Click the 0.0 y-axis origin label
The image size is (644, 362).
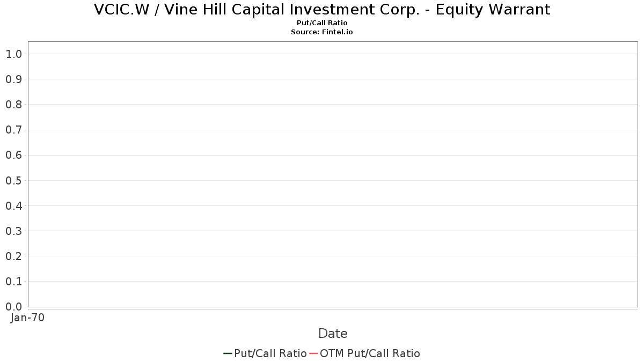[x=14, y=307]
